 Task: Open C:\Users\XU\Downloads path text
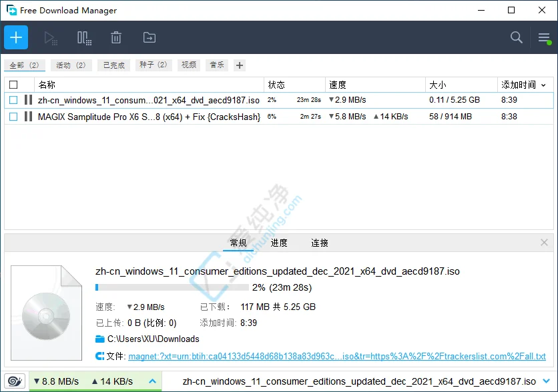pos(154,339)
